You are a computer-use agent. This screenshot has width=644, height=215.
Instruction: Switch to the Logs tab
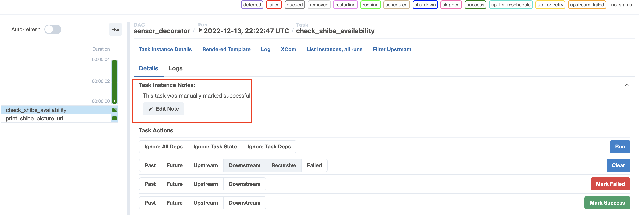(175, 68)
